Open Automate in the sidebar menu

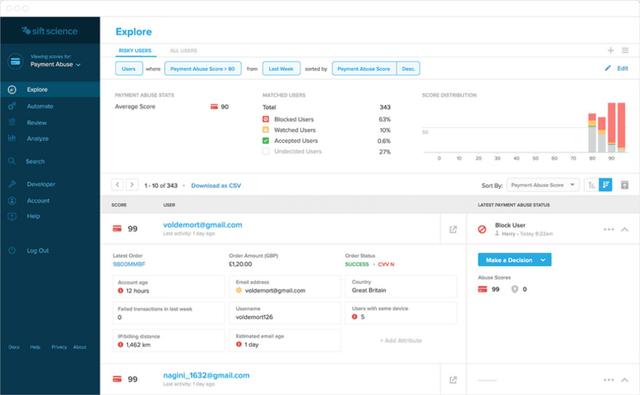40,106
